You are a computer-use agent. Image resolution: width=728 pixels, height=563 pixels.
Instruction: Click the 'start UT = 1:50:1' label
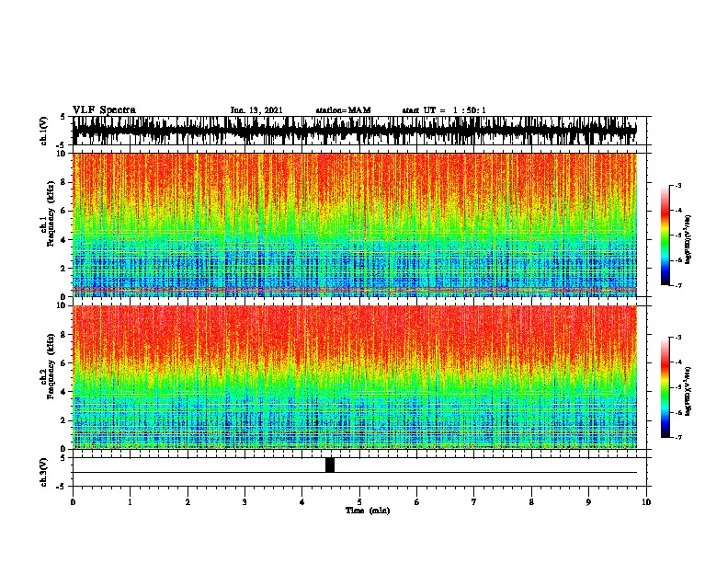(x=444, y=110)
